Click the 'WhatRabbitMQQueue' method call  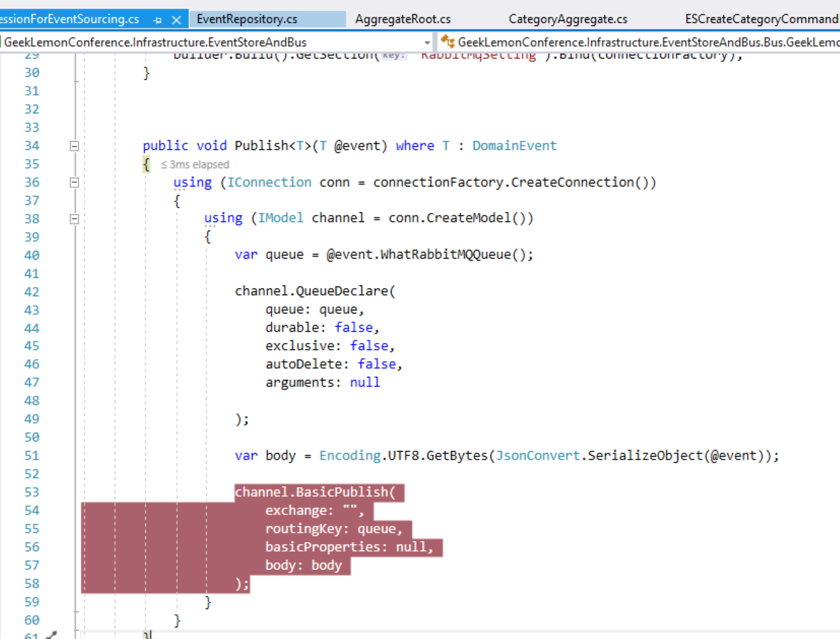pyautogui.click(x=446, y=255)
